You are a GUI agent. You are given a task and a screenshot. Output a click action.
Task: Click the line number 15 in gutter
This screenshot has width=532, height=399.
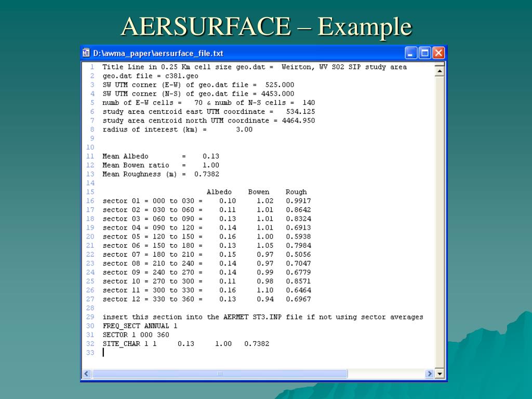[90, 192]
